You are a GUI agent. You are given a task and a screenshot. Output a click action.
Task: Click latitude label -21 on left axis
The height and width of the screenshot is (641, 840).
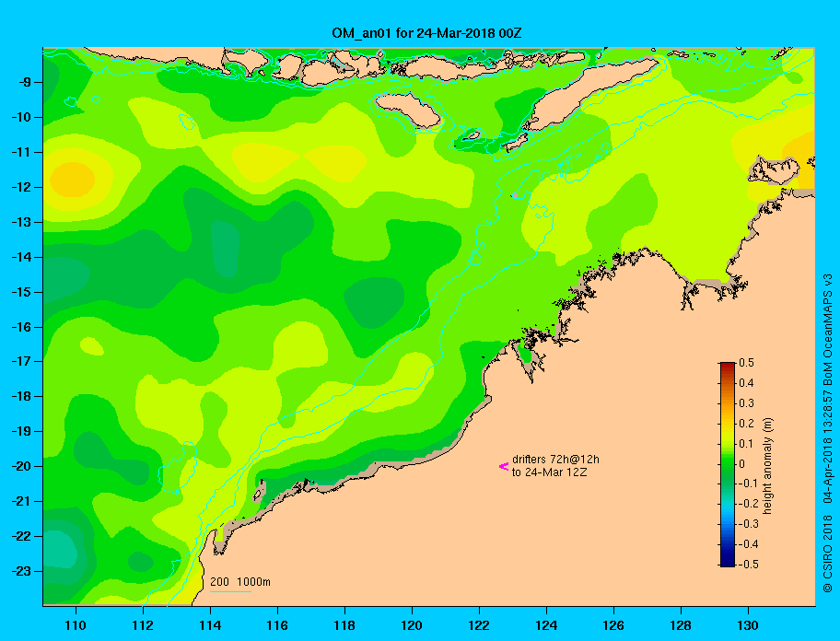click(20, 502)
